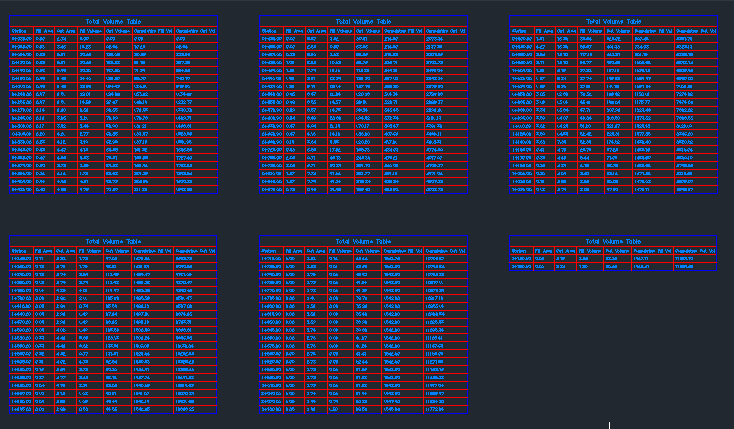The height and width of the screenshot is (429, 734).
Task: Select the last Station cell in the small bottom-right table
Action: point(520,267)
